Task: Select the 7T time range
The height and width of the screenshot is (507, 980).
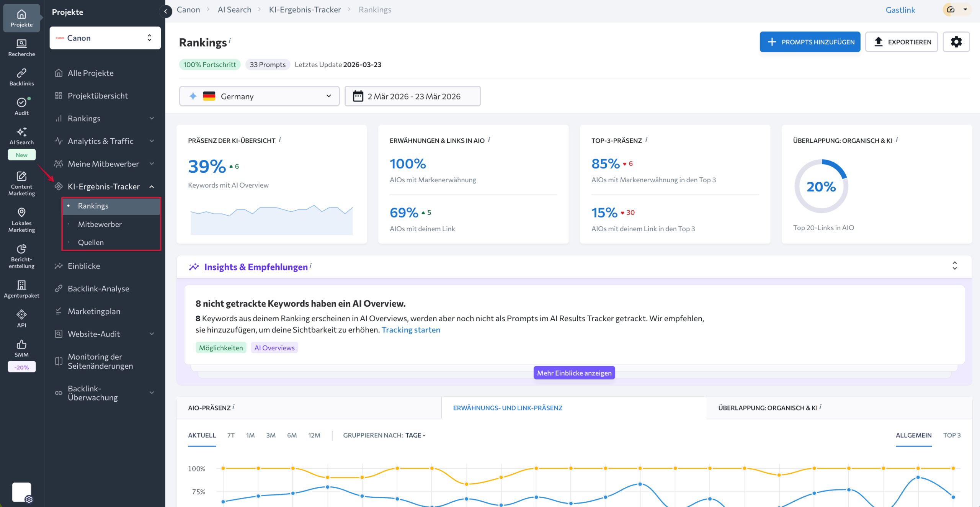Action: (x=231, y=435)
